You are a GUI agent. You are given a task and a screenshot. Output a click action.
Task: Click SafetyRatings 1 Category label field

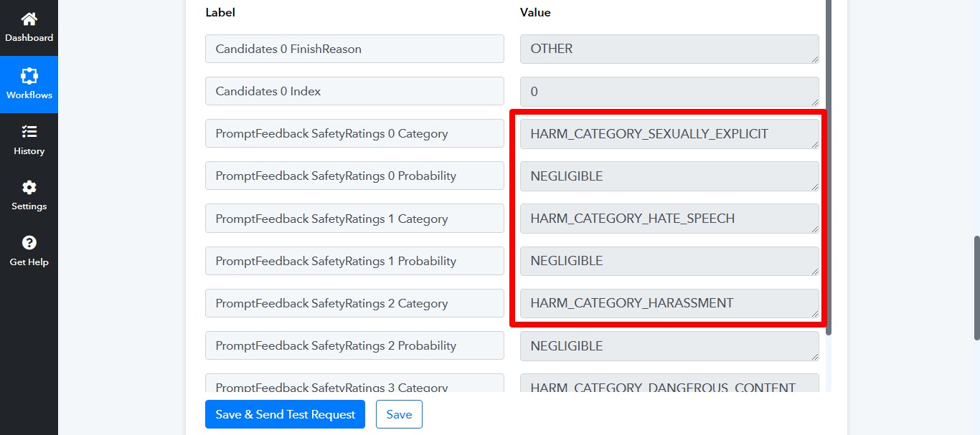(x=354, y=219)
